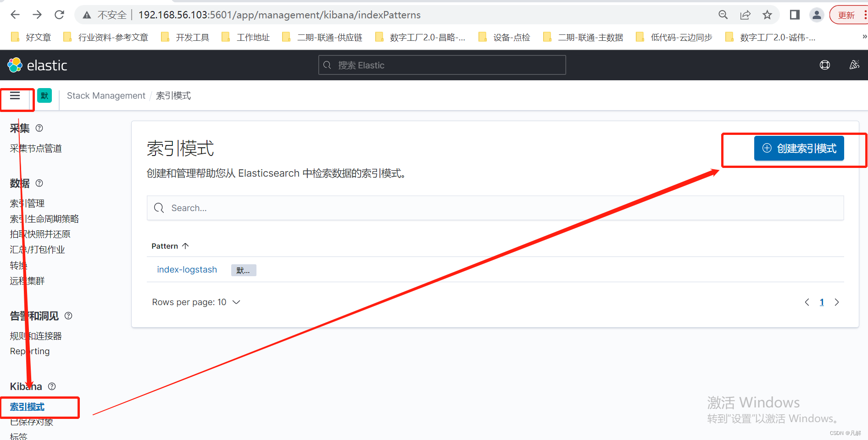868x440 pixels.
Task: Open 采集节点管道 in sidebar
Action: coord(36,148)
